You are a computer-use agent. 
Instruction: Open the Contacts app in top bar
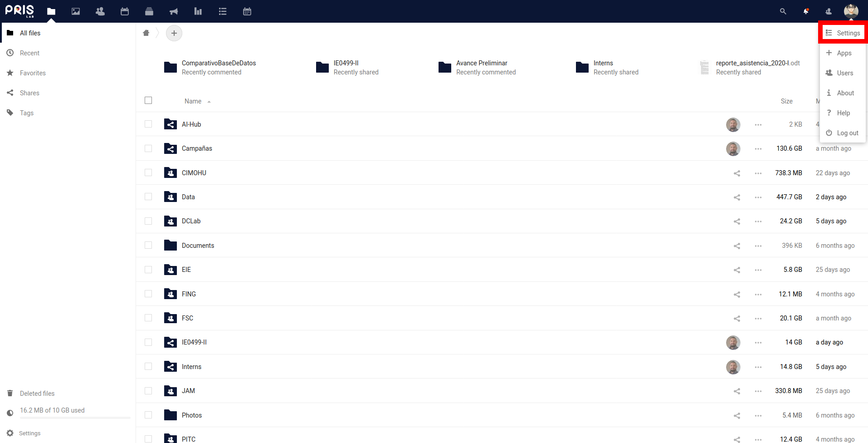100,11
